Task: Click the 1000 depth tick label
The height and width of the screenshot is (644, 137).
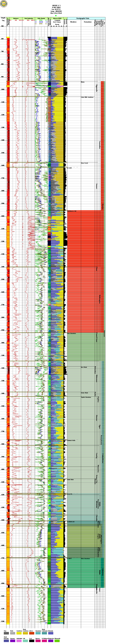Action: click(3, 90)
